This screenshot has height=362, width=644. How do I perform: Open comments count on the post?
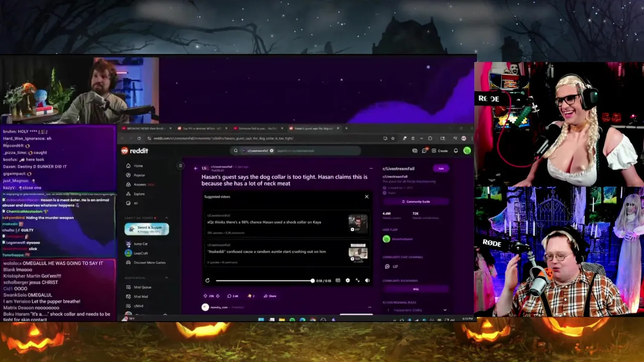(232, 296)
